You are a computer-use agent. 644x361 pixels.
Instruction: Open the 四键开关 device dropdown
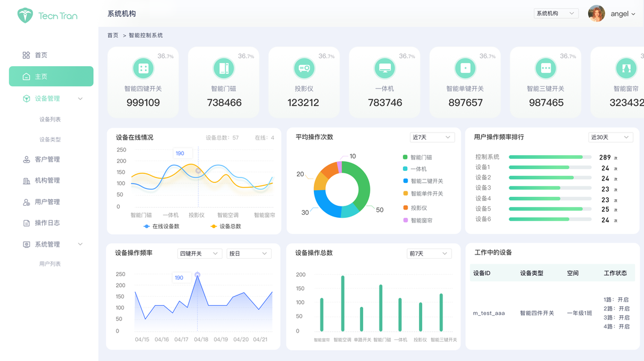click(x=200, y=254)
